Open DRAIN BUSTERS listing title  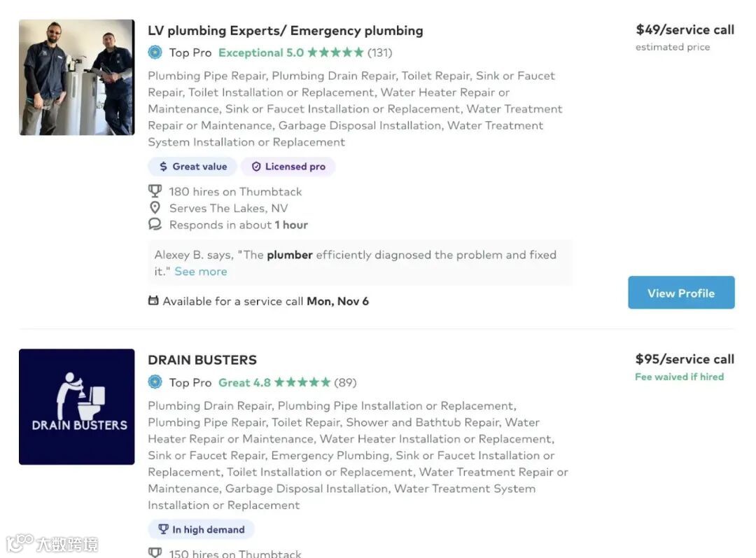pos(202,360)
